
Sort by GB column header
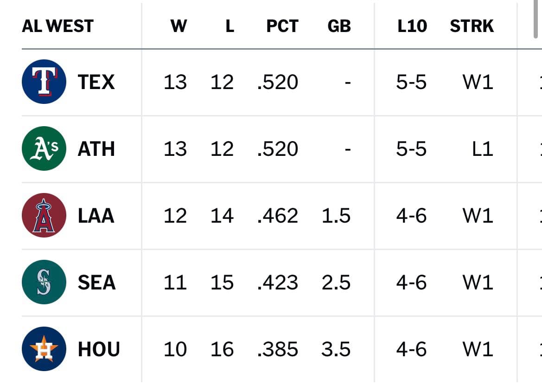[339, 26]
